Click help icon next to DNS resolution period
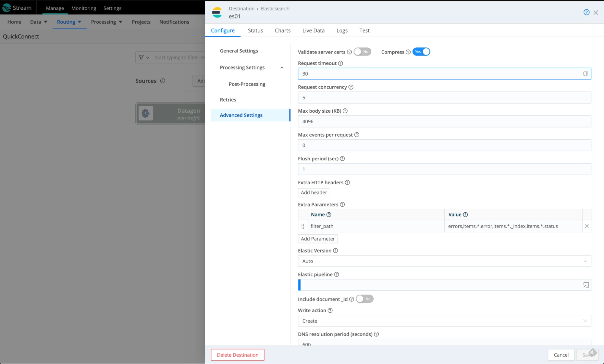Image resolution: width=604 pixels, height=364 pixels. point(376,334)
